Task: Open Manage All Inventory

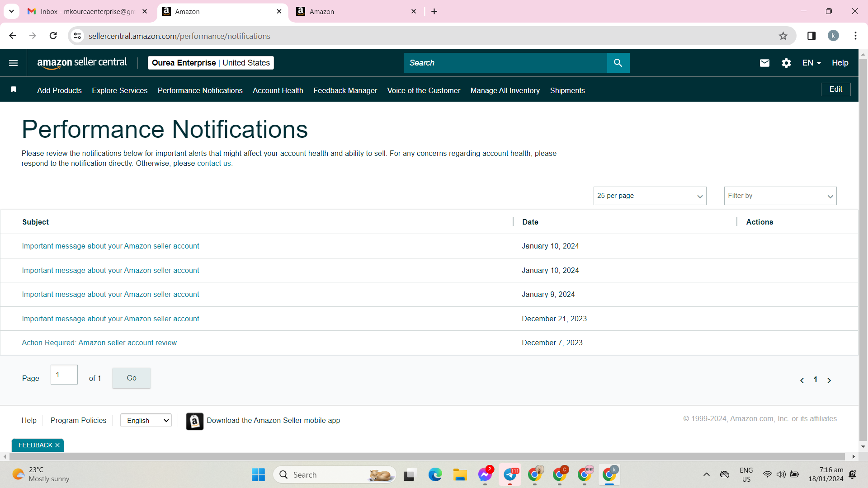Action: pyautogui.click(x=505, y=91)
